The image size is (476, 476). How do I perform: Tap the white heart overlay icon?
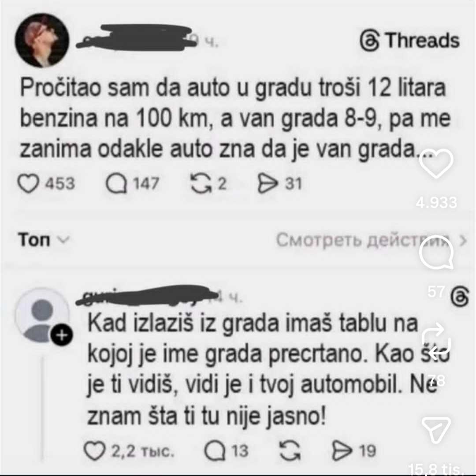pyautogui.click(x=436, y=164)
